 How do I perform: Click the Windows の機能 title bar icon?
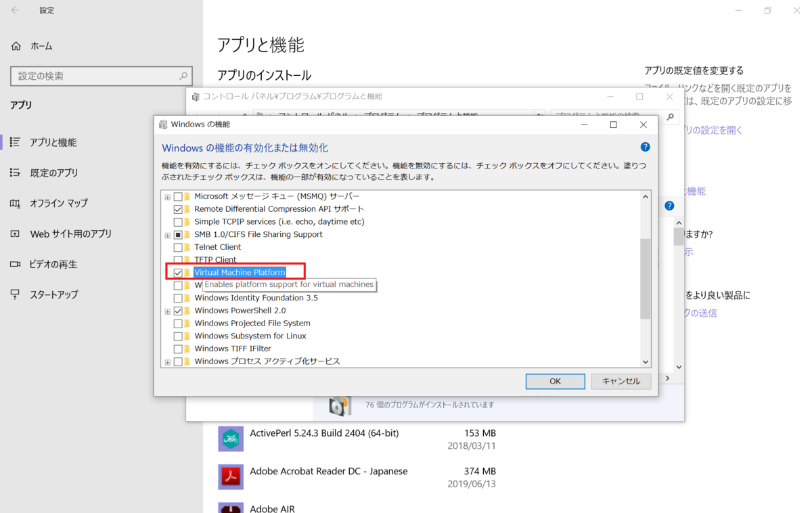point(163,125)
